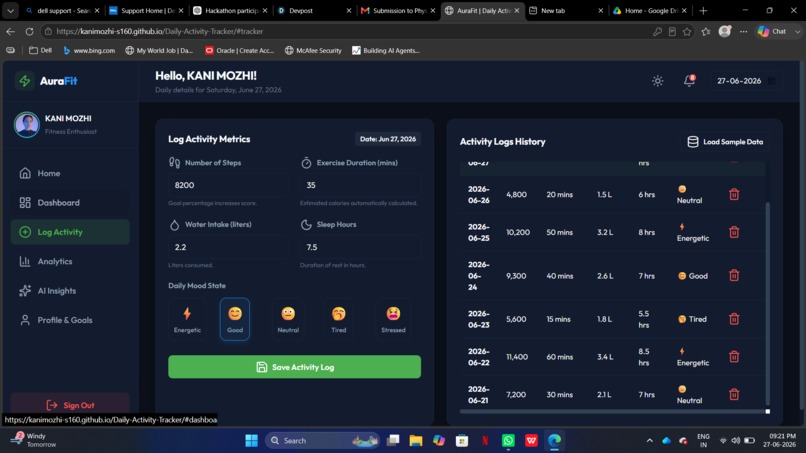Open Dashboard in the sidebar
Image resolution: width=806 pixels, height=453 pixels.
70,203
